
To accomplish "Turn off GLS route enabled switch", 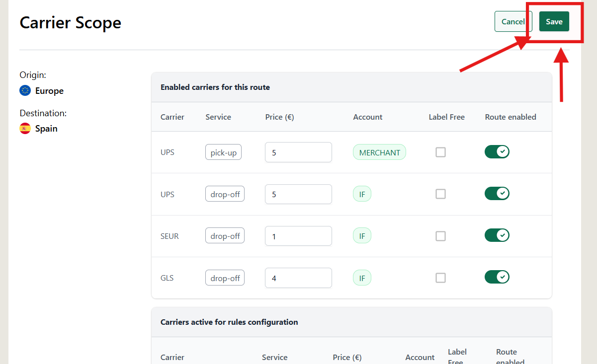I will (x=497, y=277).
